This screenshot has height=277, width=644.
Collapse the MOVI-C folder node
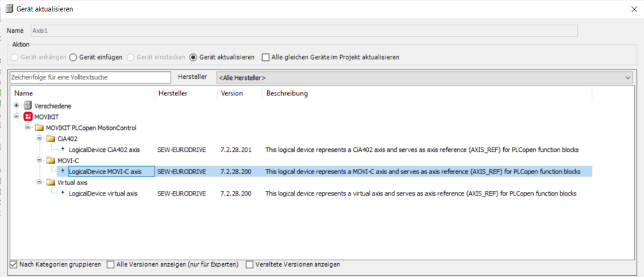pos(40,160)
